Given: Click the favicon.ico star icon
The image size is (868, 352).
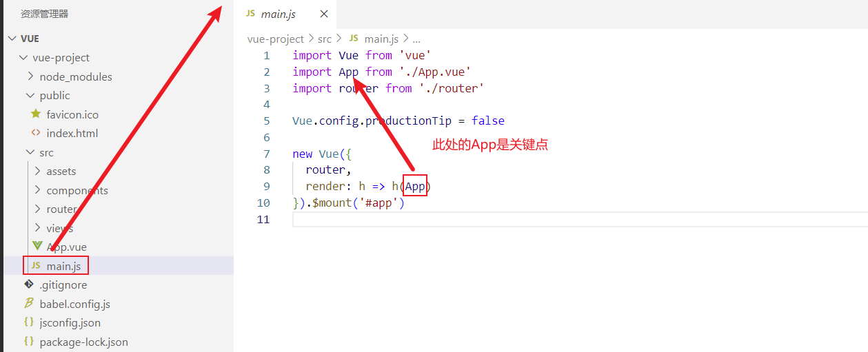Looking at the screenshot, I should click(36, 114).
